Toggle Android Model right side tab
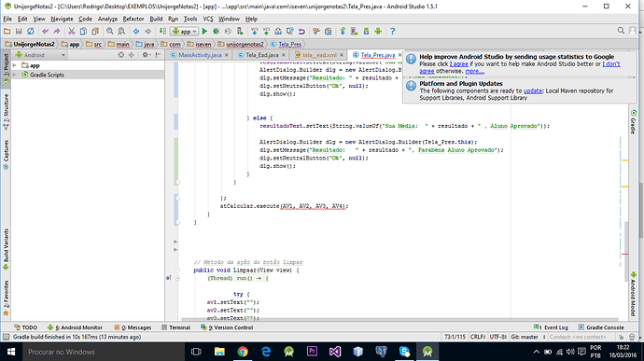The height and width of the screenshot is (361, 644). point(633,294)
